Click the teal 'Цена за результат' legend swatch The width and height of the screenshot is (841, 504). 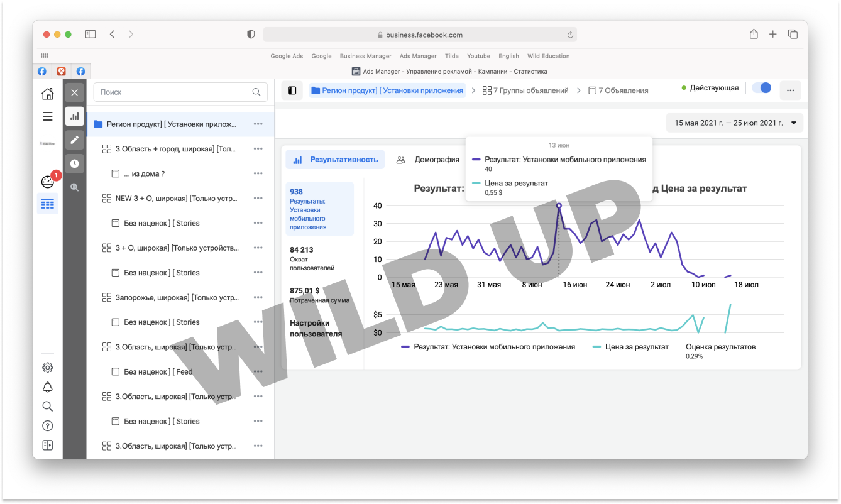[x=596, y=347]
